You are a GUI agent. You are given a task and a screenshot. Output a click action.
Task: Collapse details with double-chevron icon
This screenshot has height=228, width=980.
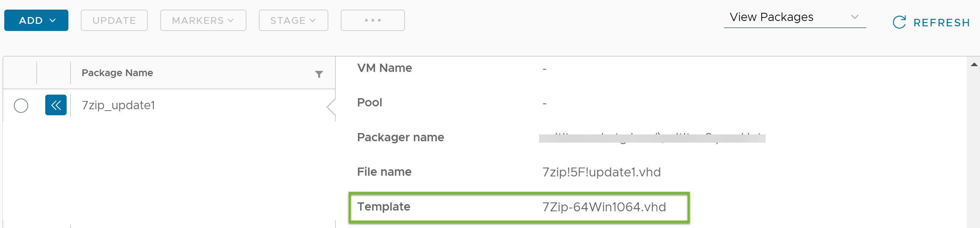pyautogui.click(x=56, y=105)
